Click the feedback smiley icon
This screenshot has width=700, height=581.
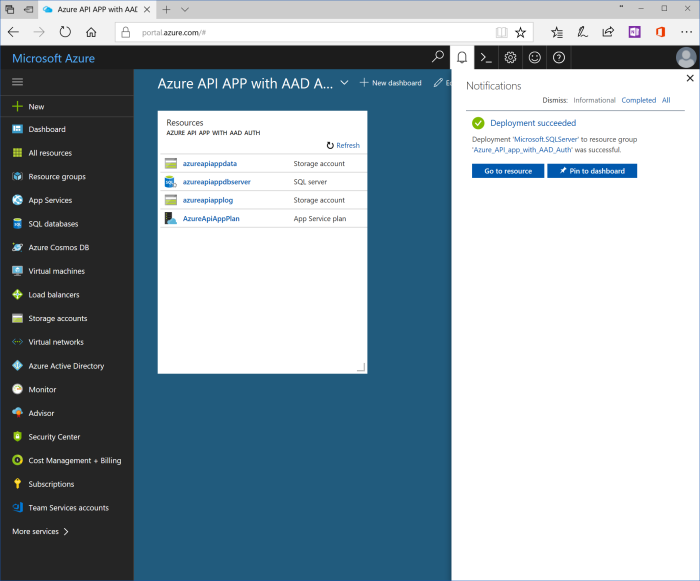pyautogui.click(x=534, y=58)
